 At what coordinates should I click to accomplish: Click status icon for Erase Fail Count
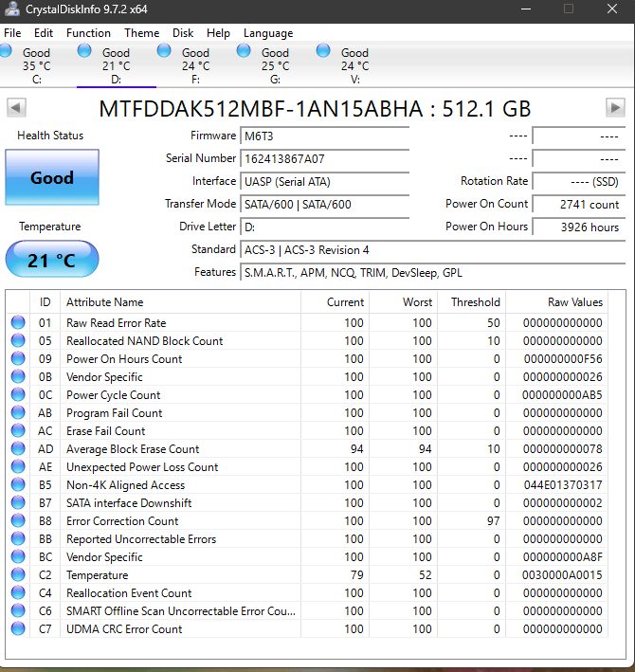(x=18, y=430)
